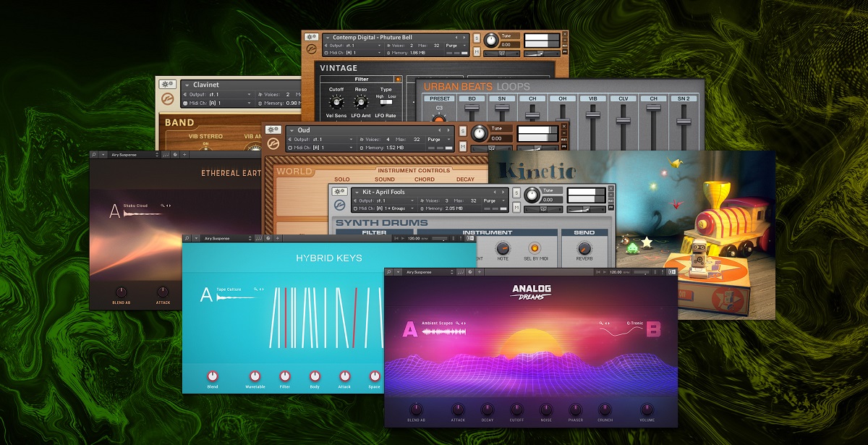Click the wrench icon on the Phuture Bell header
This screenshot has height=445, width=868.
(x=310, y=35)
